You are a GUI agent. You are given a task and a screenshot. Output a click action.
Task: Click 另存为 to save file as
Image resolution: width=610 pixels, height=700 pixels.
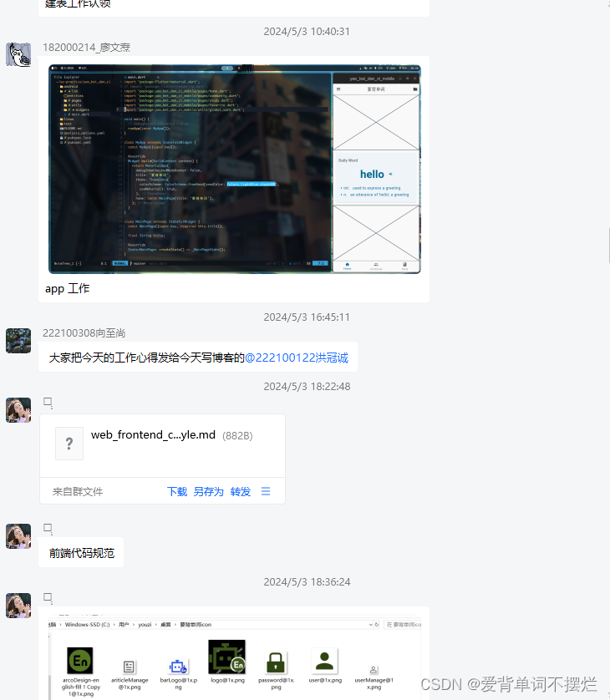209,491
